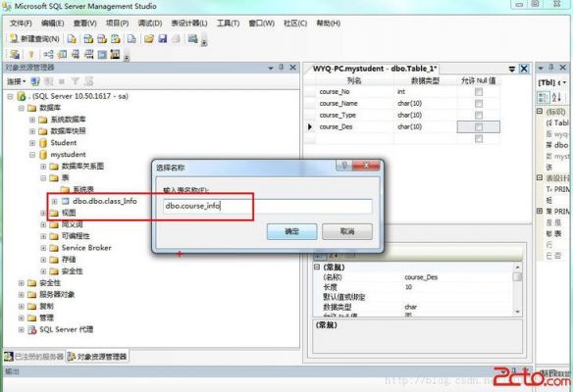Click the 确定 button in the dialog
The width and height of the screenshot is (573, 392).
pyautogui.click(x=291, y=231)
